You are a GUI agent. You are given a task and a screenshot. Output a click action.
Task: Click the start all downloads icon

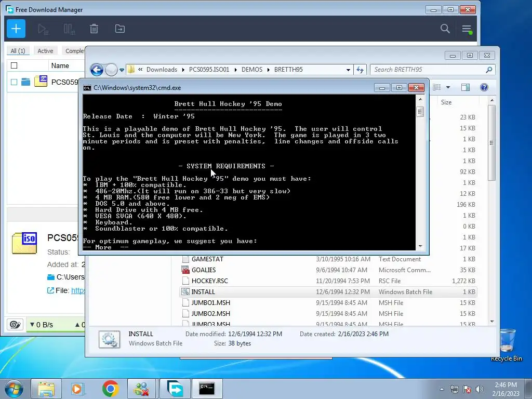point(43,29)
